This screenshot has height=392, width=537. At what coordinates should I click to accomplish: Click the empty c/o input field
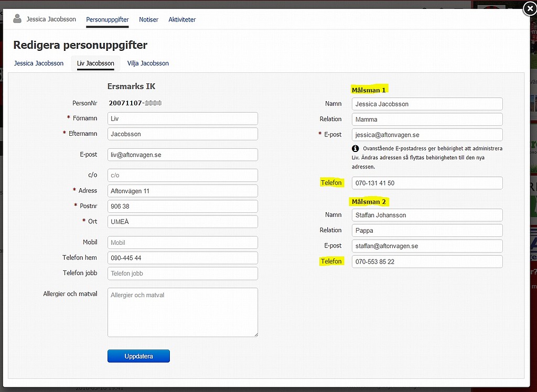182,175
